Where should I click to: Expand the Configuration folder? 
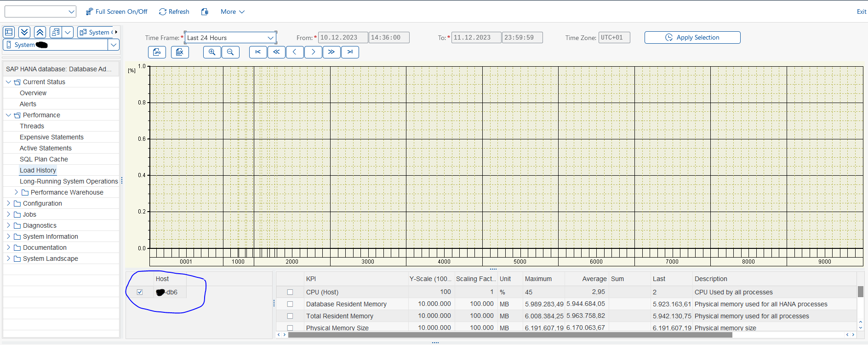pos(8,203)
